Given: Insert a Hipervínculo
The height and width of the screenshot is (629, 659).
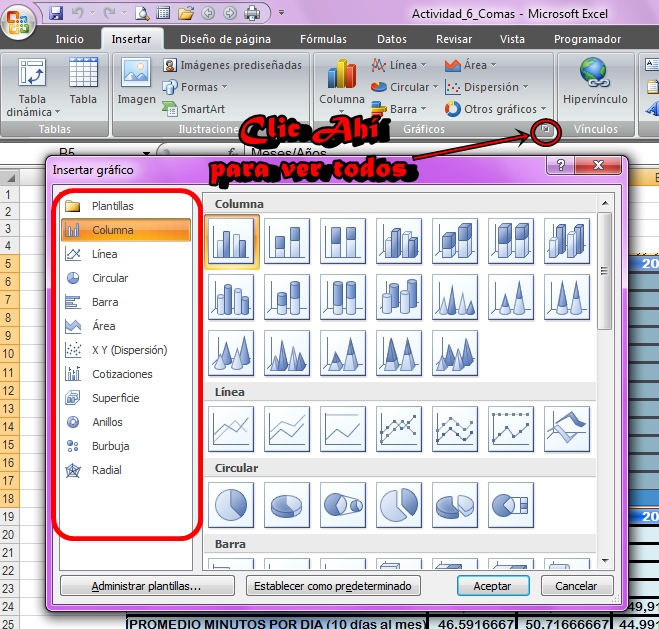Looking at the screenshot, I should coord(595,82).
